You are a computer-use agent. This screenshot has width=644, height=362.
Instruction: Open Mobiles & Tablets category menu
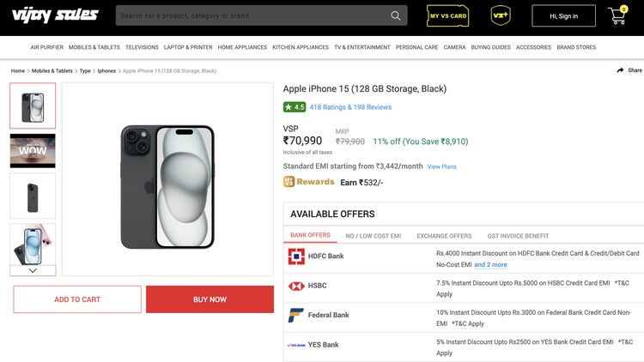(x=94, y=47)
